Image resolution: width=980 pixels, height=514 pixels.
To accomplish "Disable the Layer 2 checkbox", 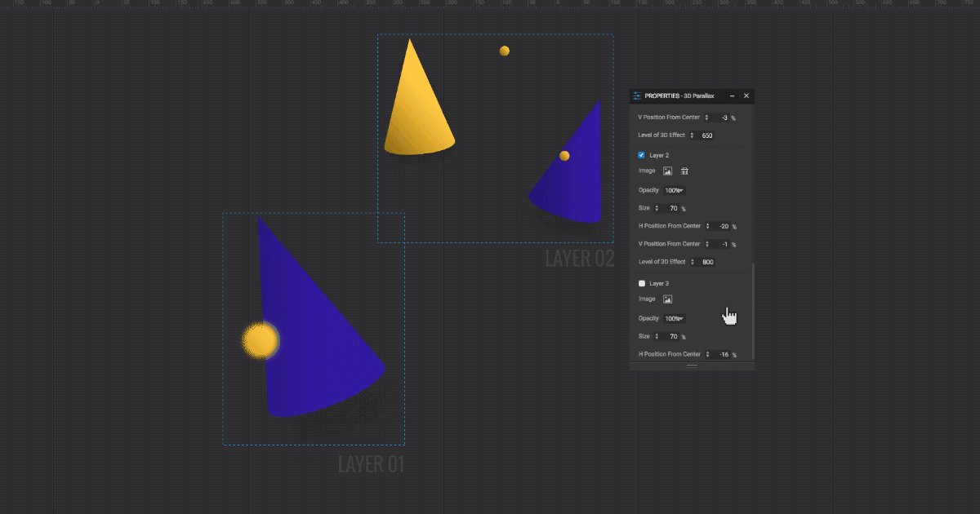I will coord(641,155).
